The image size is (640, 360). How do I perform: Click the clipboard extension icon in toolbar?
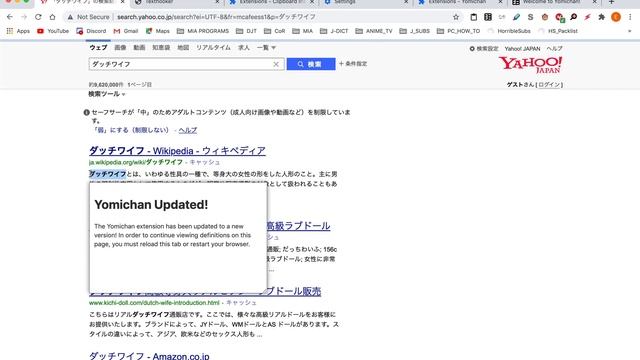473,17
